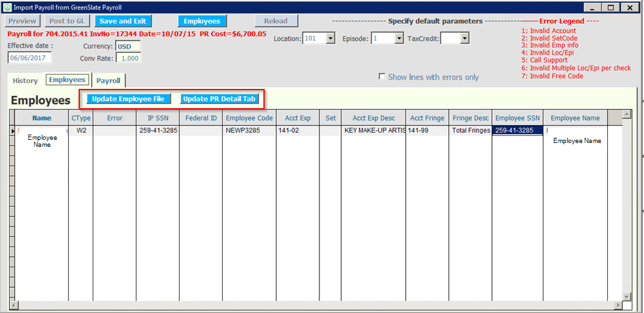
Task: Click the Currency USD field
Action: pyautogui.click(x=129, y=46)
